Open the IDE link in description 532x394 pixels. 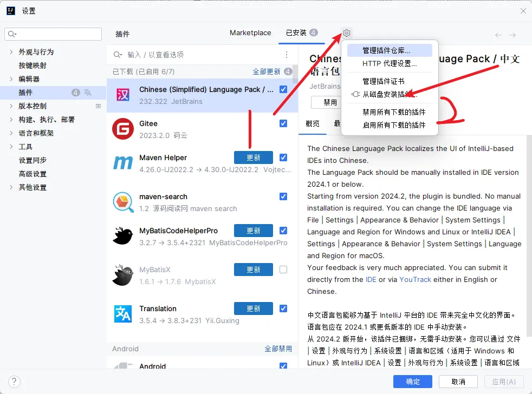pyautogui.click(x=371, y=279)
